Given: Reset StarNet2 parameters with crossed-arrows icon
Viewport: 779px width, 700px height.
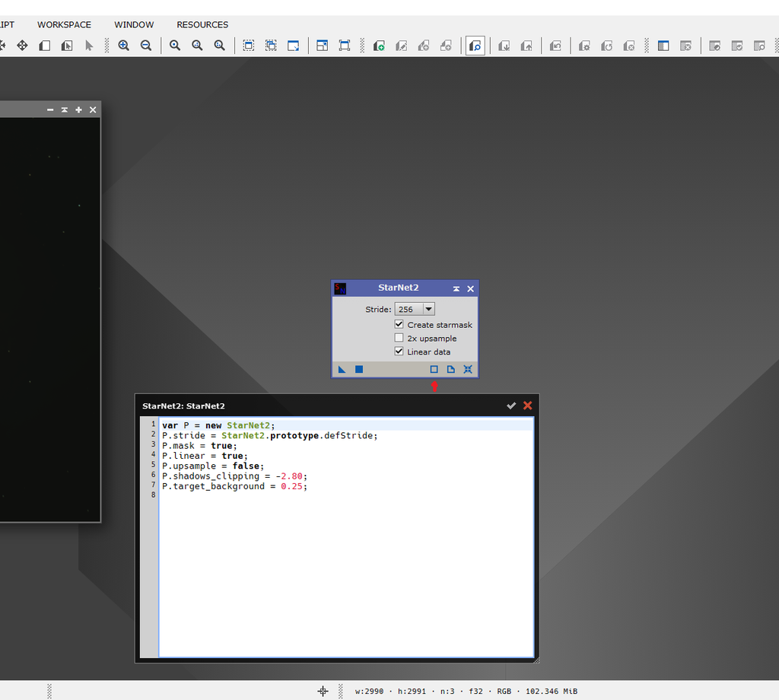Looking at the screenshot, I should click(468, 369).
